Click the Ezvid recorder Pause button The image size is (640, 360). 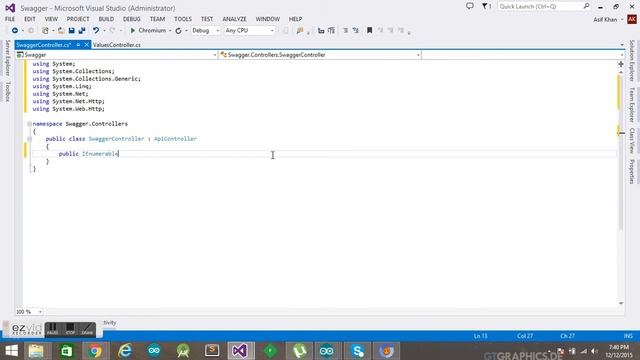click(x=52, y=329)
